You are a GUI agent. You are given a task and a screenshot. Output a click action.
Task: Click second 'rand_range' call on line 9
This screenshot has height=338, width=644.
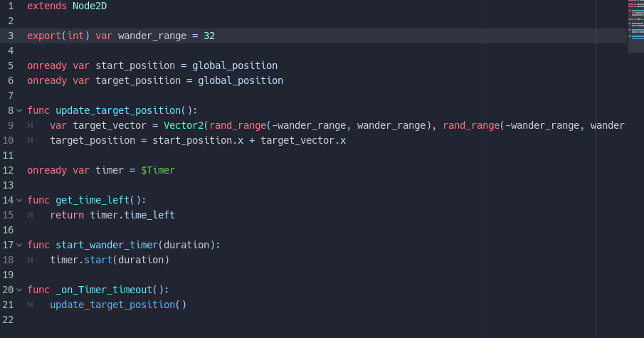471,126
